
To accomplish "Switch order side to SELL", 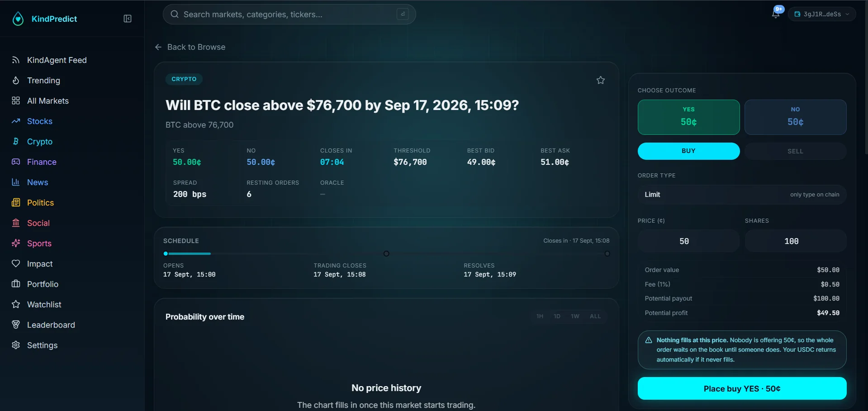I will [x=795, y=151].
